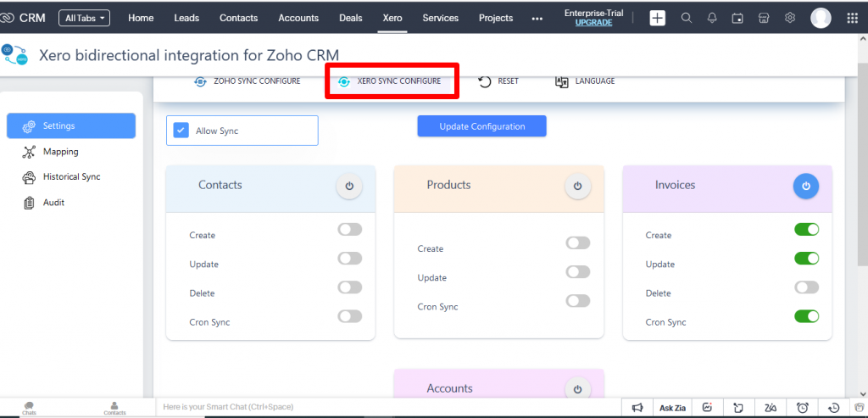Open Historical Sync in the sidebar

coord(71,177)
